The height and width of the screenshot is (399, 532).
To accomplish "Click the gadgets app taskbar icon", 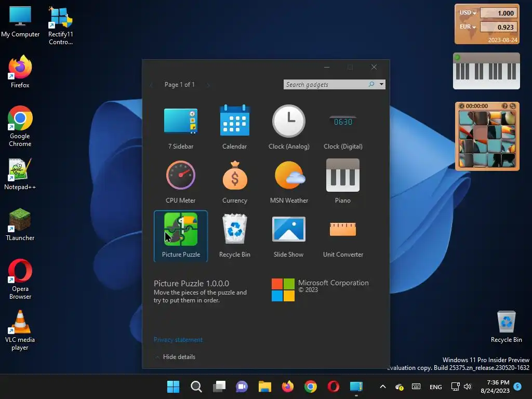I will 356,387.
